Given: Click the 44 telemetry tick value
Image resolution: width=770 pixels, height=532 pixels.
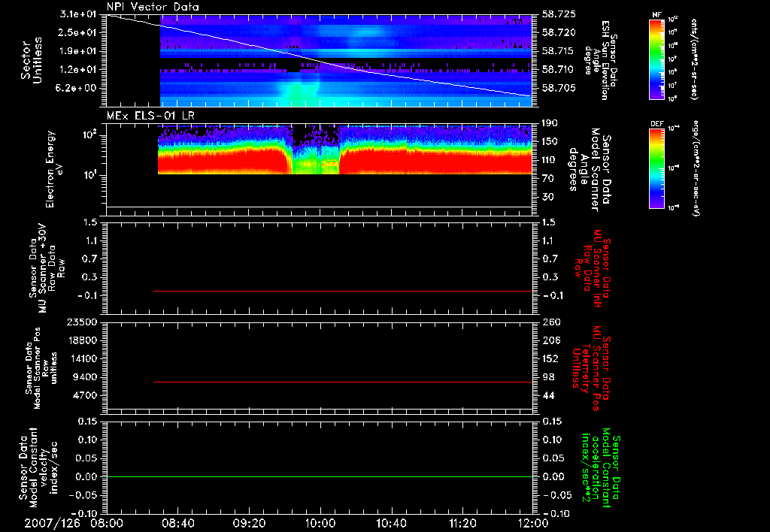Looking at the screenshot, I should [548, 395].
